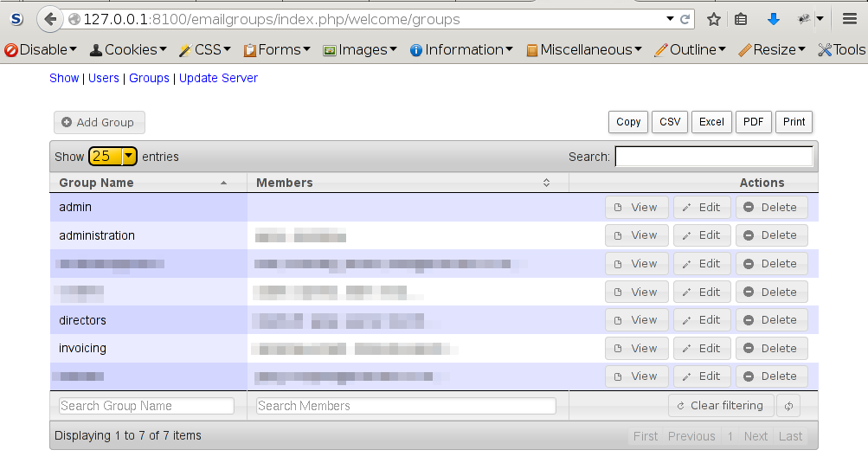Image resolution: width=868 pixels, height=463 pixels.
Task: Go back using browser back arrow
Action: [x=50, y=19]
